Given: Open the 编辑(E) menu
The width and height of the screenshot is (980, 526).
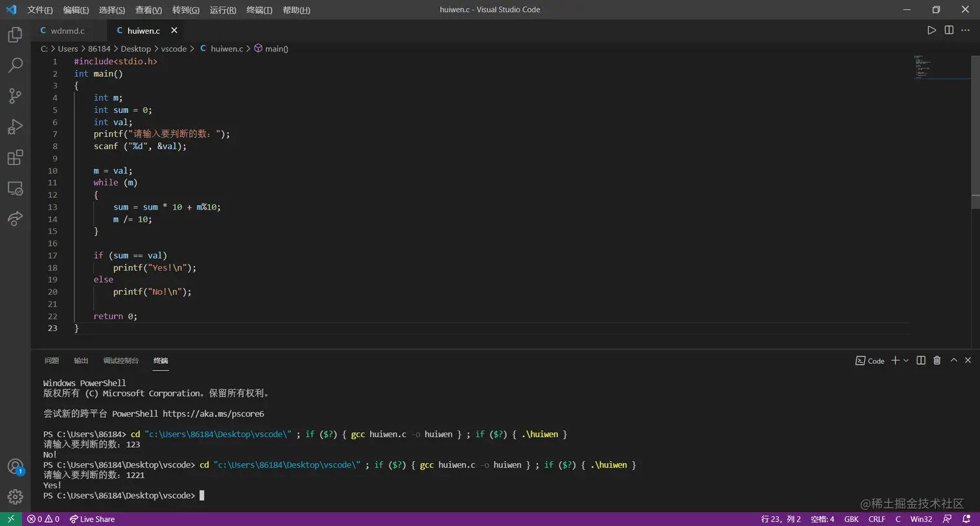Looking at the screenshot, I should (76, 10).
